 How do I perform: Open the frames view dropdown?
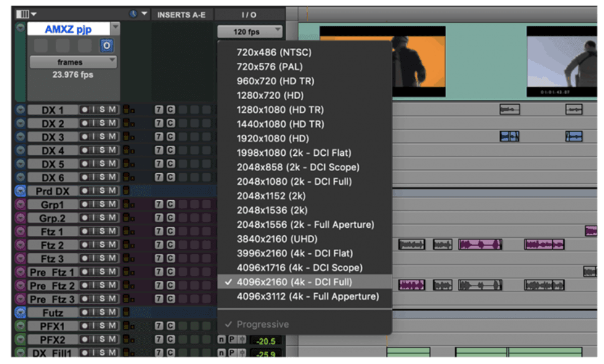tap(73, 62)
